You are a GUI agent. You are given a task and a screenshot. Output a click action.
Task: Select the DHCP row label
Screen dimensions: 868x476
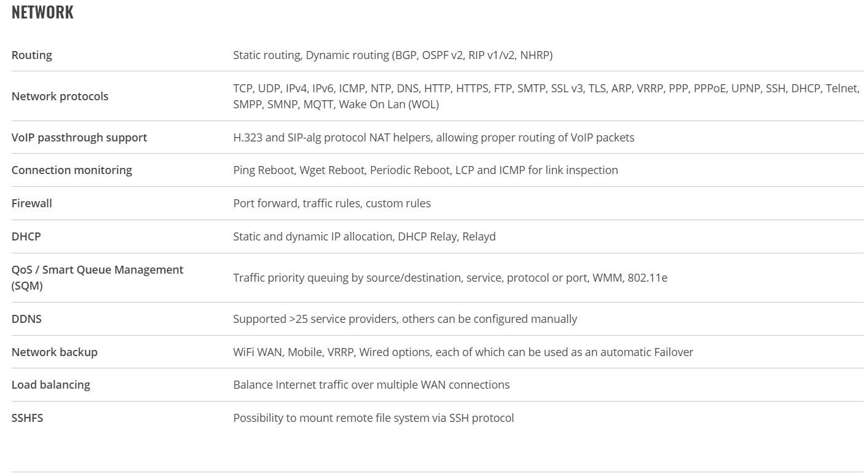pos(26,236)
